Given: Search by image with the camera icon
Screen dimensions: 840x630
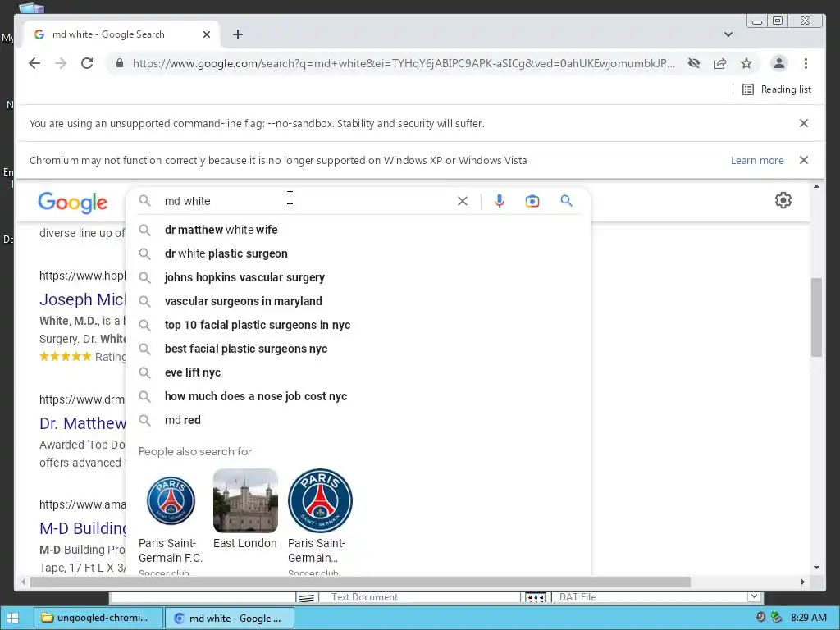Looking at the screenshot, I should pyautogui.click(x=532, y=201).
